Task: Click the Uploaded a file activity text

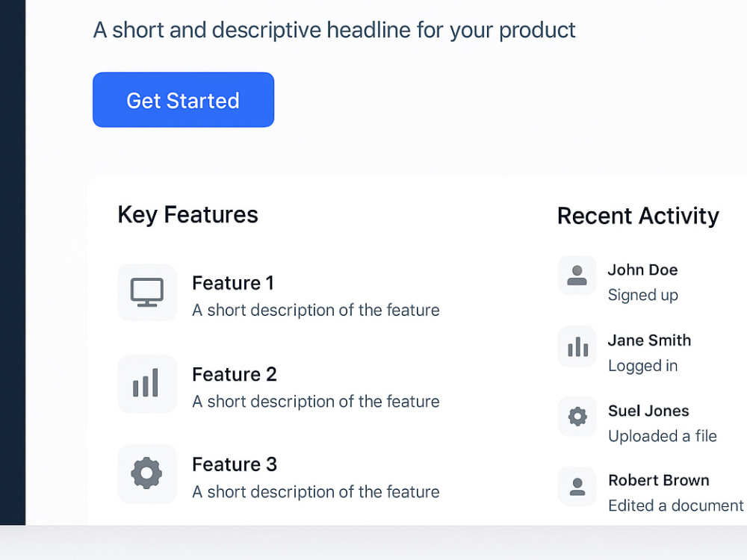Action: (x=663, y=436)
